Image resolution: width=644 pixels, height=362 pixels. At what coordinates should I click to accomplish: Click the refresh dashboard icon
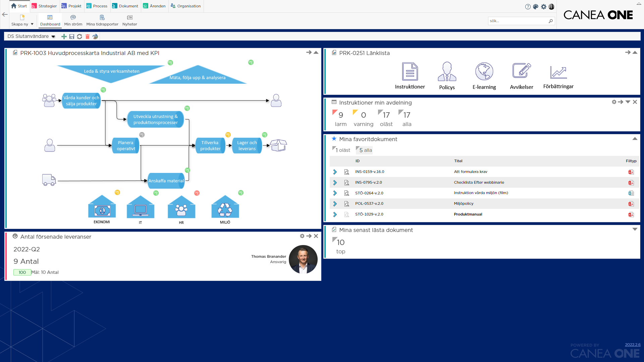(79, 37)
